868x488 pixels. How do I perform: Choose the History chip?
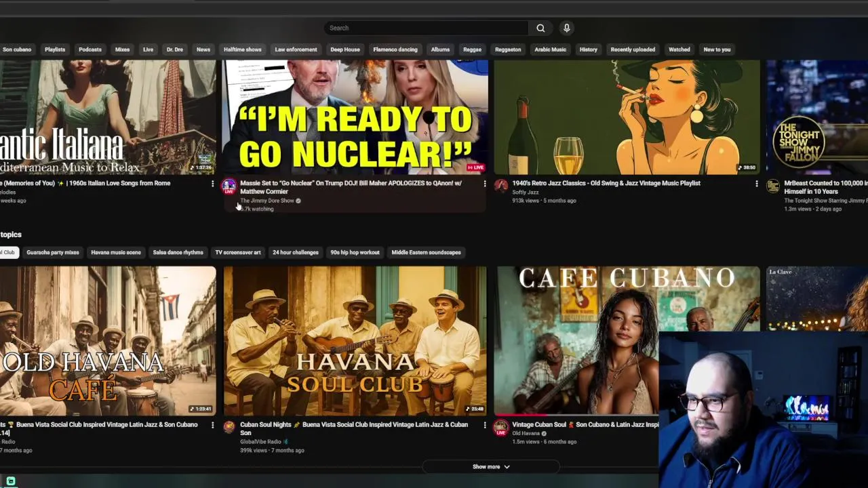[x=589, y=49]
